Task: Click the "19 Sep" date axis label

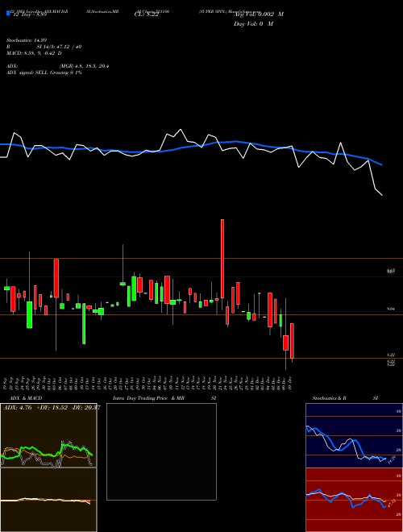Action: tap(6, 382)
